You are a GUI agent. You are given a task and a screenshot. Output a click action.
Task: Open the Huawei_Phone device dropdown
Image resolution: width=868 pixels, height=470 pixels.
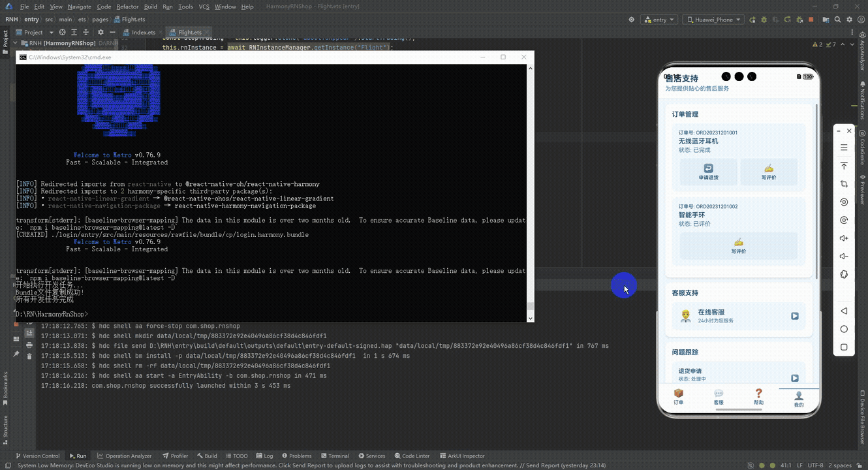tap(713, 20)
